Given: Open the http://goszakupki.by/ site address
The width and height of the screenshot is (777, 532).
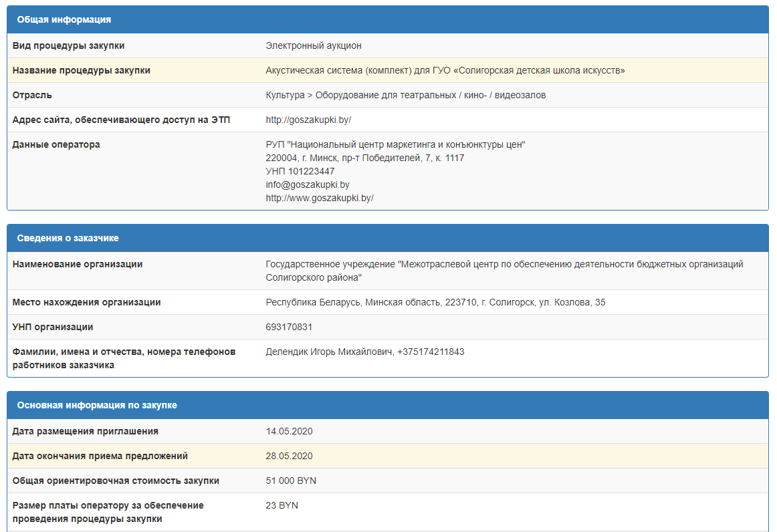Looking at the screenshot, I should (x=308, y=120).
